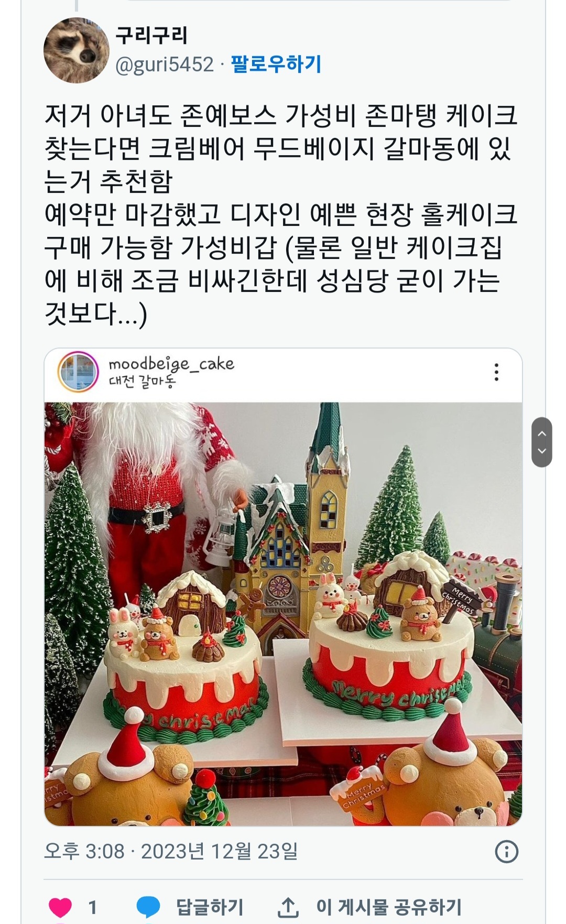Tap the pink heart like icon
566x924 pixels.
click(60, 907)
